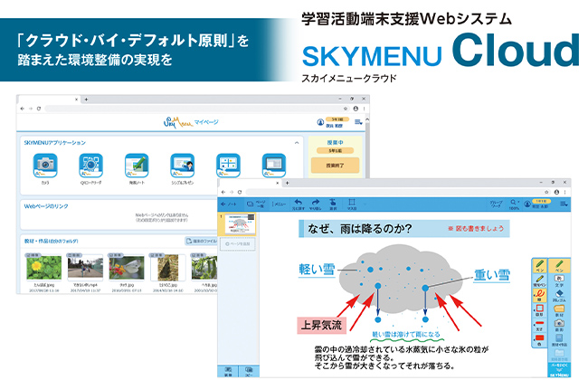Bookmark the page with star in the note window
The height and width of the screenshot is (380, 588).
pos(546,192)
